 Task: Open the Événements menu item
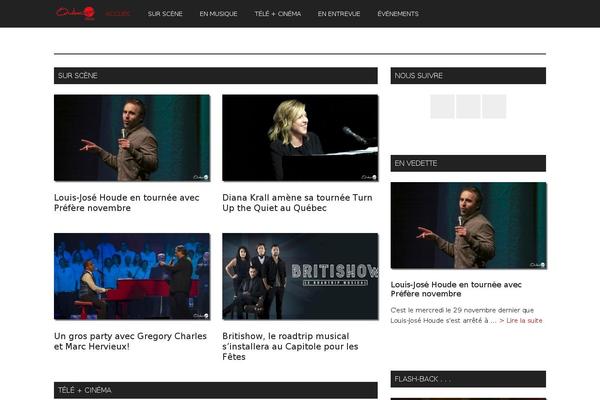tap(398, 14)
